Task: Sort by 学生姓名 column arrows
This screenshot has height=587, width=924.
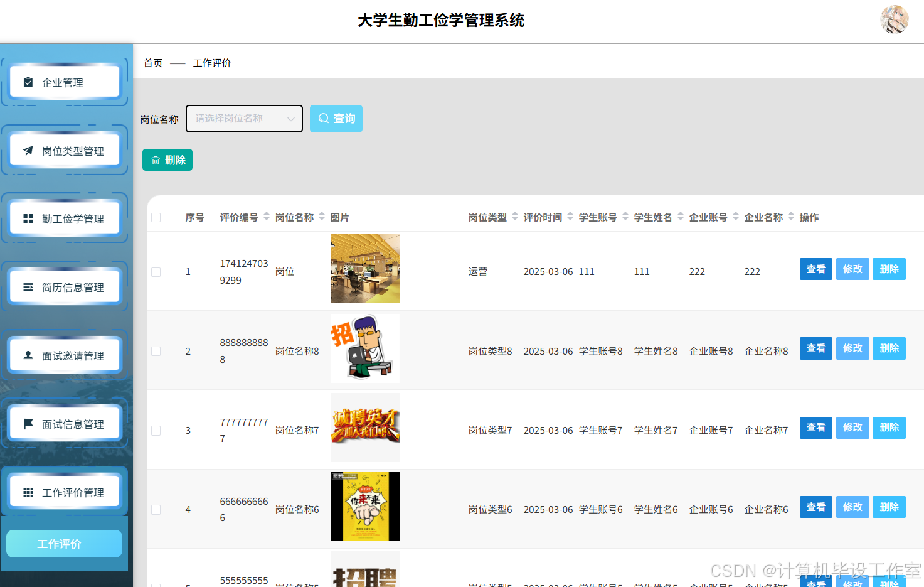Action: 681,217
